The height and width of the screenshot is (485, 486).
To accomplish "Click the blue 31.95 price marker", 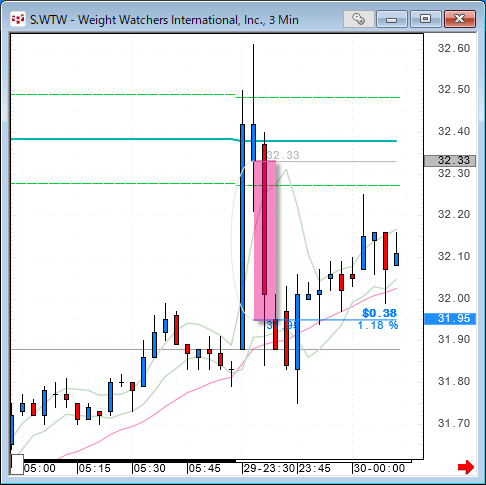I will click(x=450, y=319).
